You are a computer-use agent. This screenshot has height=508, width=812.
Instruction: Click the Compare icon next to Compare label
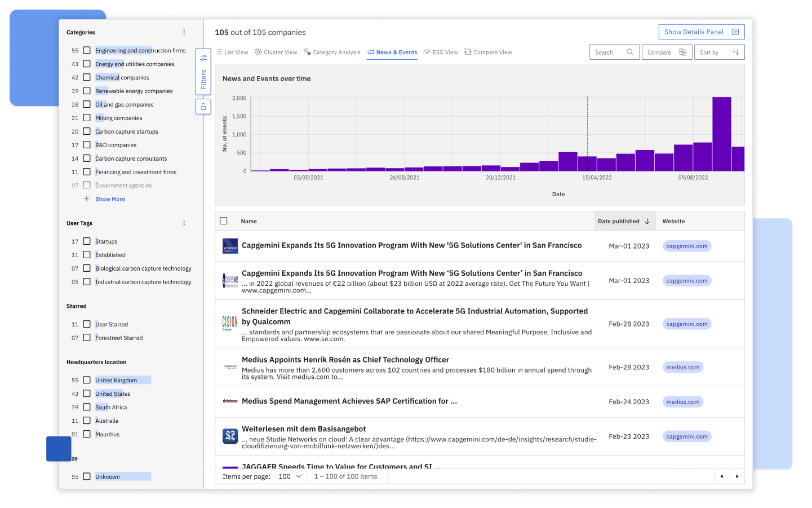682,52
